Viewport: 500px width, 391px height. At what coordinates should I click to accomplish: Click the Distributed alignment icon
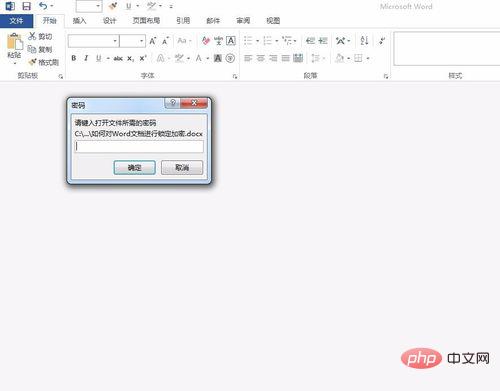(x=298, y=58)
